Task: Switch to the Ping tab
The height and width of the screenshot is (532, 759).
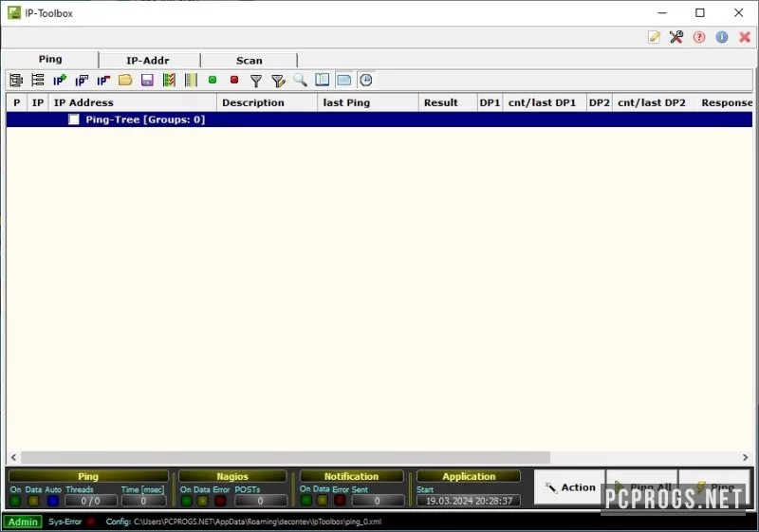Action: [50, 60]
